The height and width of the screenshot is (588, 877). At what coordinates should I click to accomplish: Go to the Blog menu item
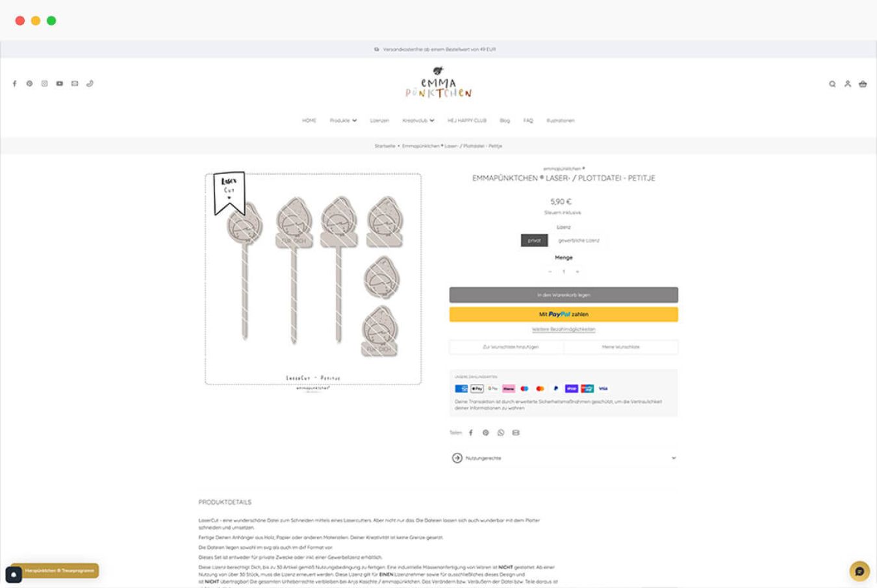pyautogui.click(x=505, y=121)
